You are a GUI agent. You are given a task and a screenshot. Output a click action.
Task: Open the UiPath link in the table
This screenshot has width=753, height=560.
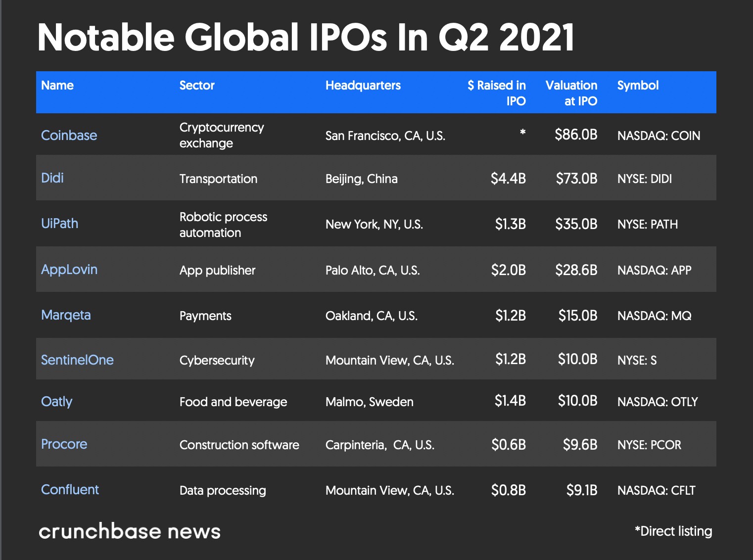pyautogui.click(x=59, y=224)
